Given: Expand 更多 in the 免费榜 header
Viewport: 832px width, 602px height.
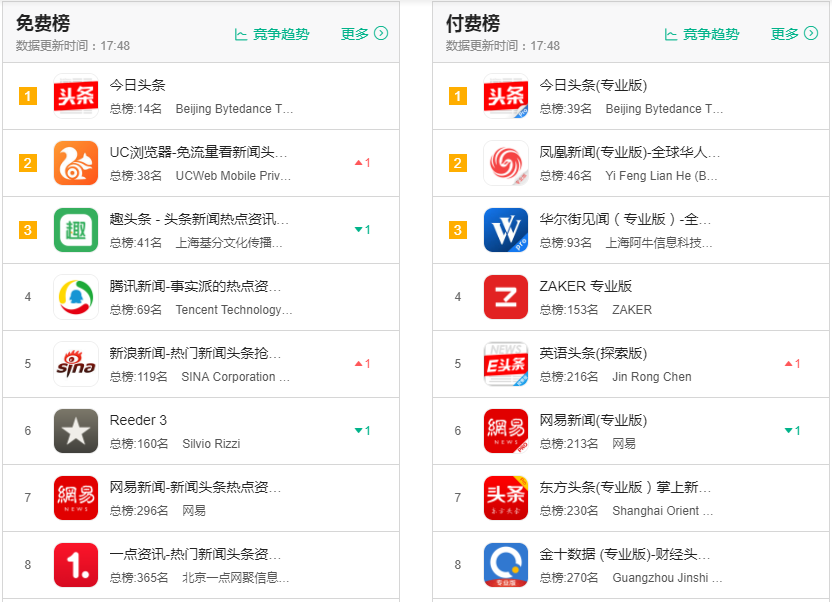Looking at the screenshot, I should [364, 34].
